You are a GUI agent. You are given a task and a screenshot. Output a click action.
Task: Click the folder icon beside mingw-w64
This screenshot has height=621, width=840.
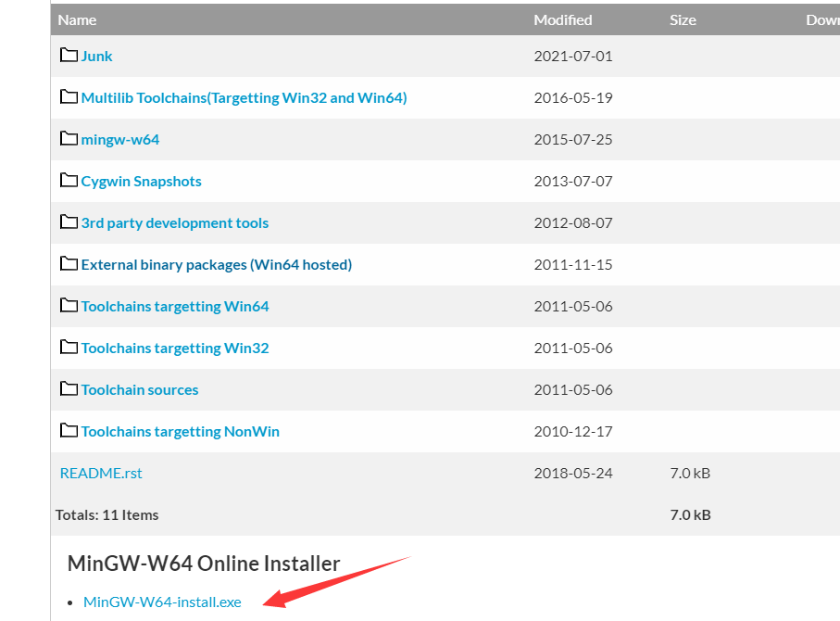click(69, 138)
